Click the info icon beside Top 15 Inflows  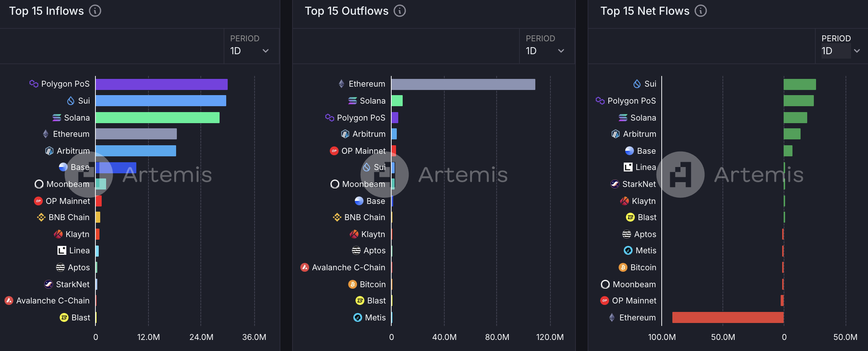95,11
